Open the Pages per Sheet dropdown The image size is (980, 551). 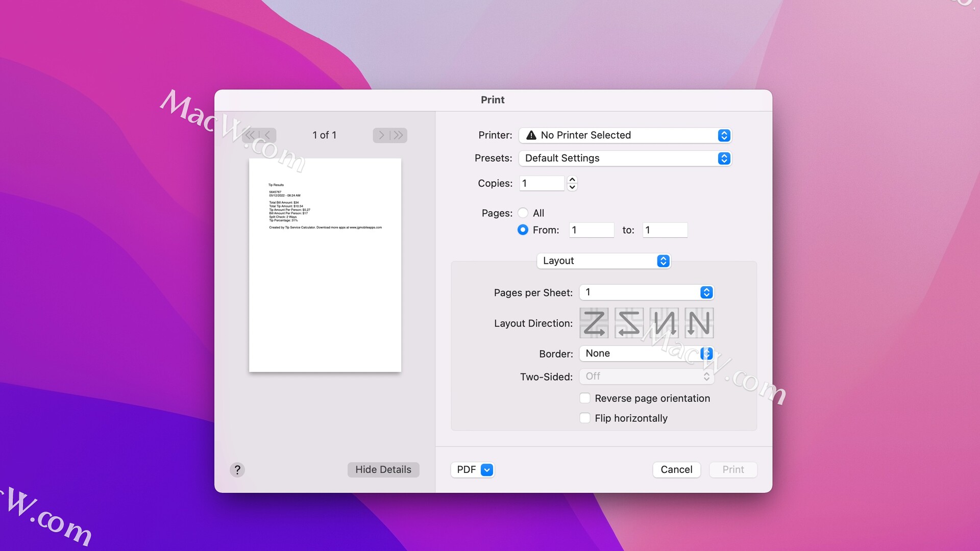[646, 292]
